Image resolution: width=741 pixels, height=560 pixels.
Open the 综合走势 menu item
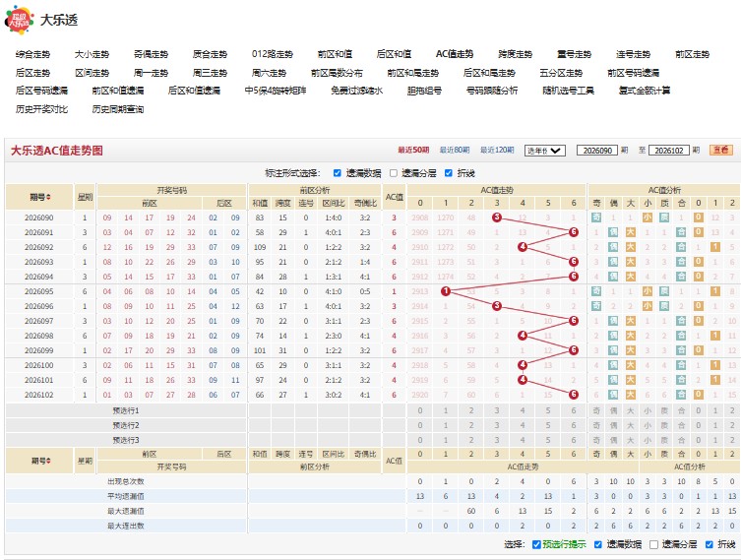[32, 54]
